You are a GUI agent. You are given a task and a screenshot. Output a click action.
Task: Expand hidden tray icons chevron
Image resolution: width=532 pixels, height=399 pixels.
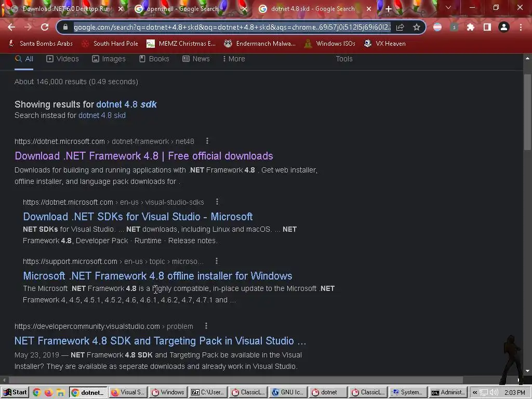coord(475,393)
